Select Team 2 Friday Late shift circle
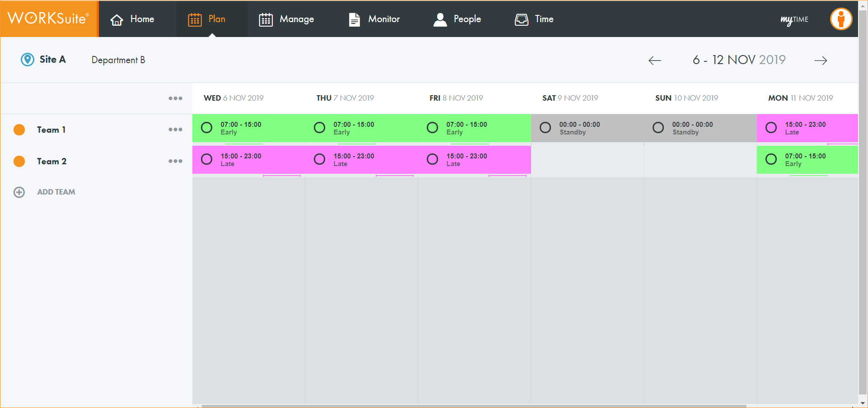Viewport: 868px width, 408px height. [432, 159]
